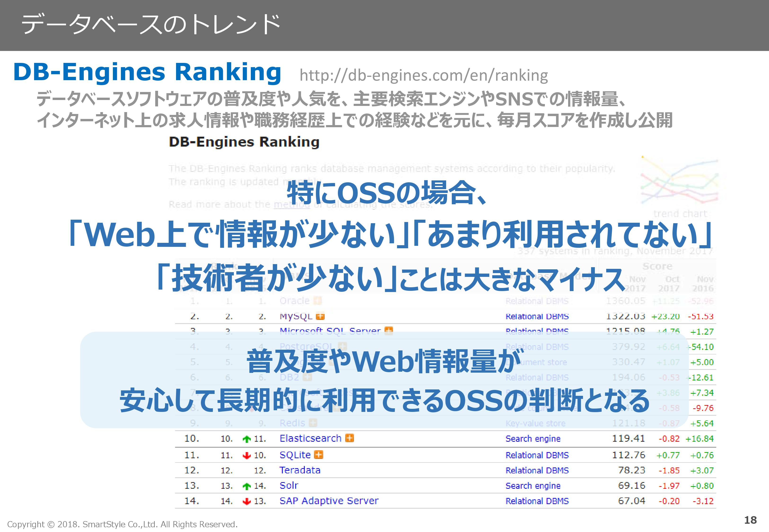The image size is (769, 532).
Task: Click the orange plus icon beside SQLite
Action: coord(319,455)
